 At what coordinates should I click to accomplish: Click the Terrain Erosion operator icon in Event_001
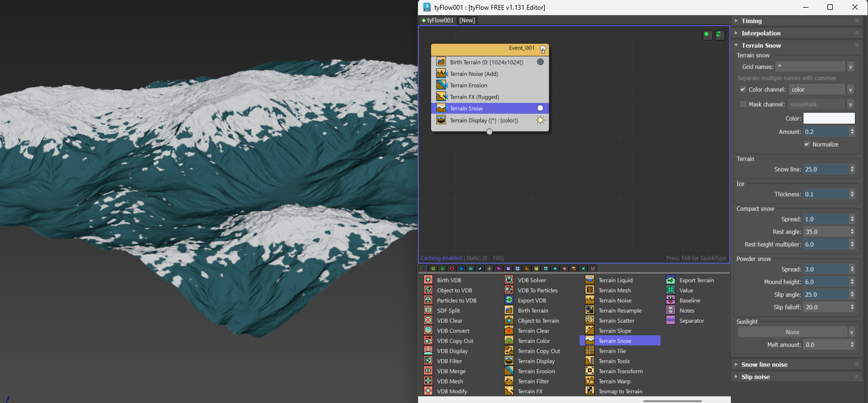pyautogui.click(x=441, y=85)
